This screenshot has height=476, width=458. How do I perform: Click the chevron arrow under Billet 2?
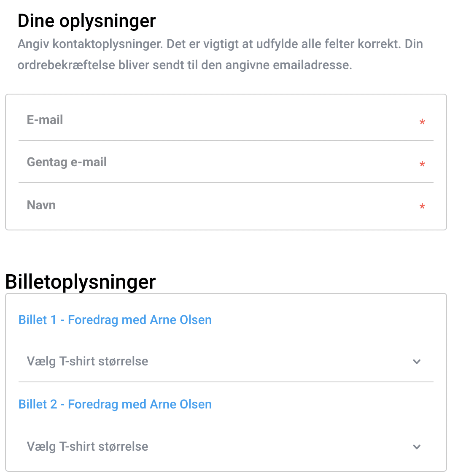[x=417, y=447]
